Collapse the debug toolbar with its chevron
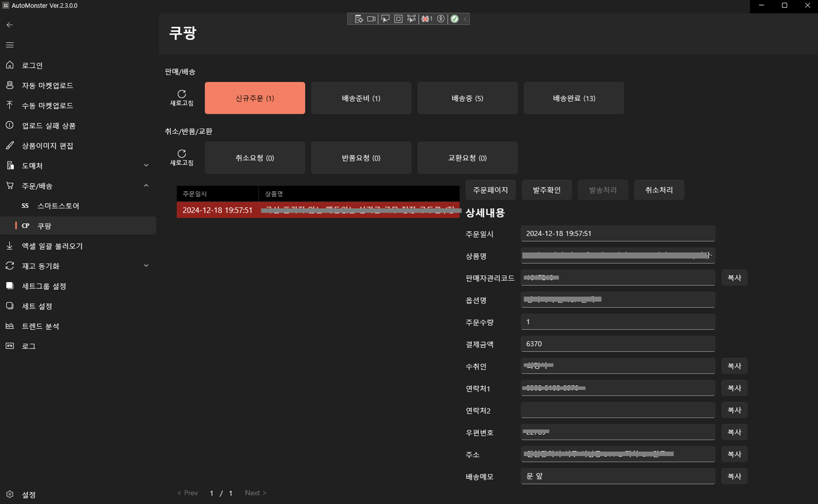Viewport: 818px width, 504px height. (465, 19)
